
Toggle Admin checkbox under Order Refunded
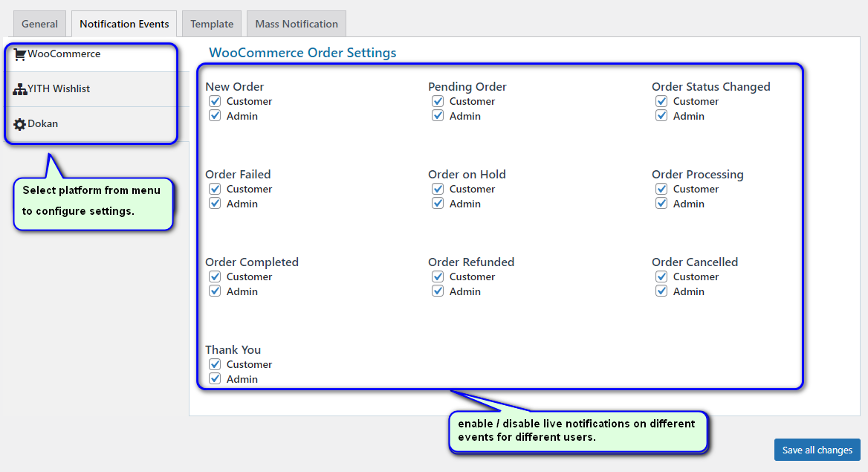point(438,291)
